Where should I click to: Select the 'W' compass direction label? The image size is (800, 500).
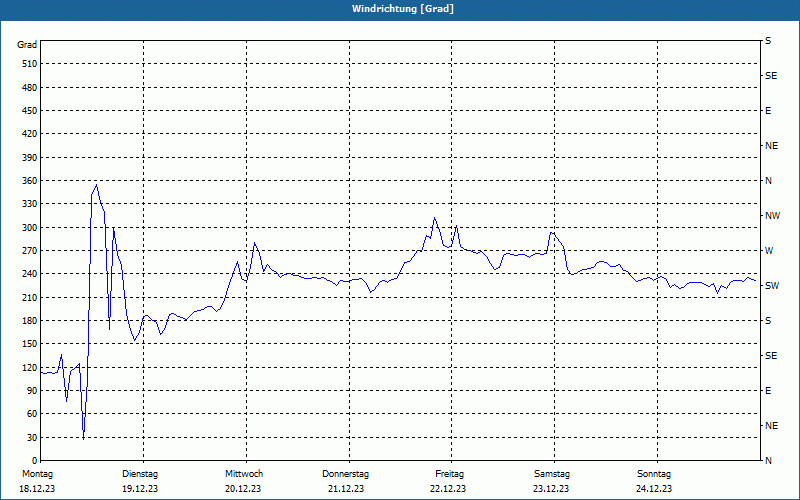point(769,251)
